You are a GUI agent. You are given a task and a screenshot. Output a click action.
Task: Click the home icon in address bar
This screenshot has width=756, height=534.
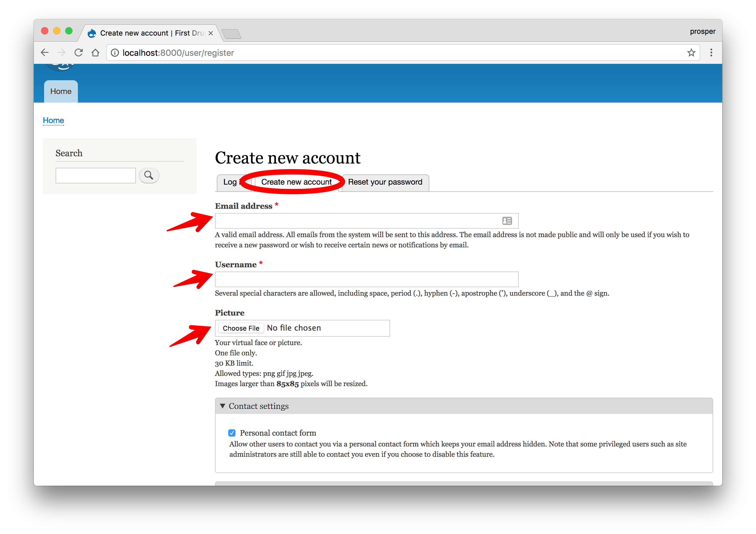pyautogui.click(x=96, y=52)
